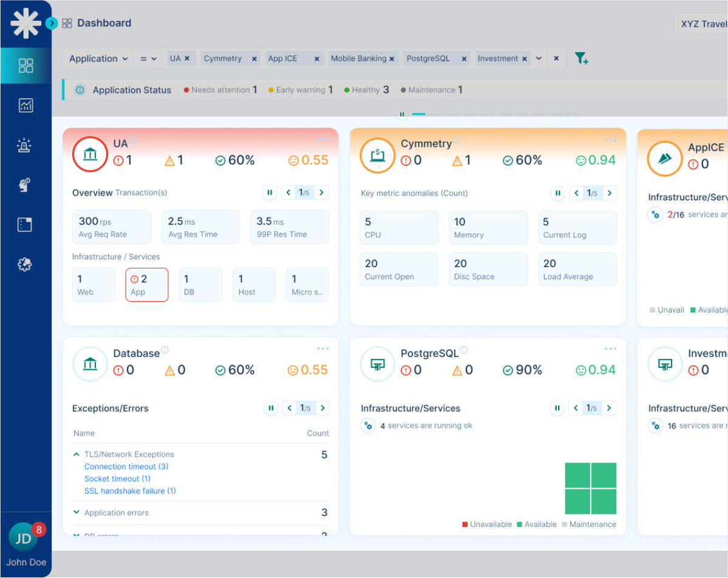
Task: Open the Application filter dropdown
Action: pos(98,59)
